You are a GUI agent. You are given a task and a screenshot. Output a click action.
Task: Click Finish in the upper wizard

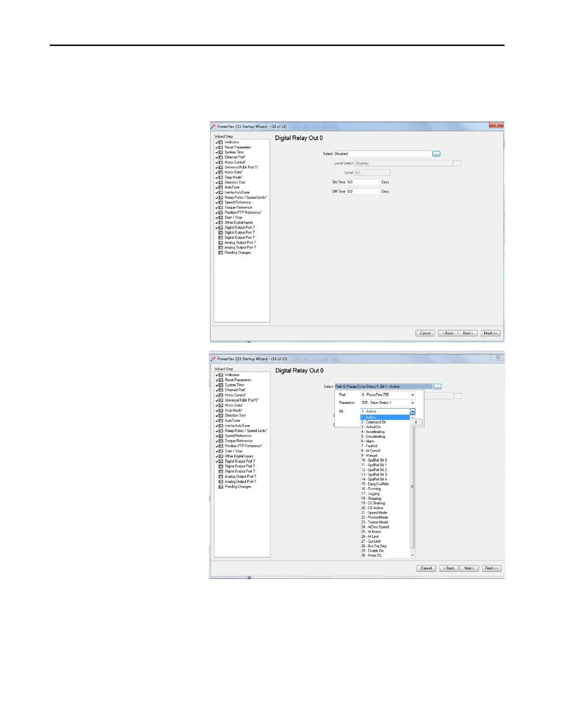click(x=490, y=333)
